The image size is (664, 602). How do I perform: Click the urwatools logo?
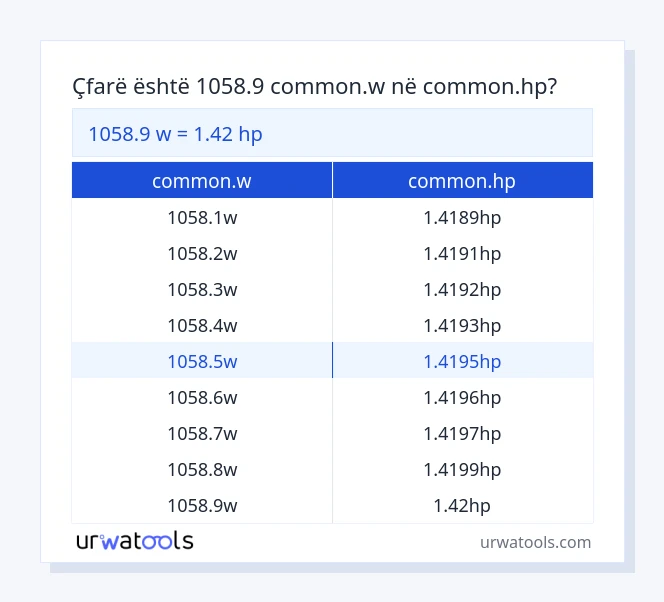pyautogui.click(x=135, y=542)
